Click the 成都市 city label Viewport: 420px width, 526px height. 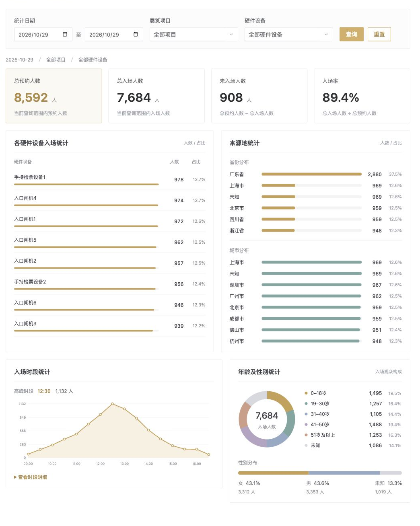[237, 319]
